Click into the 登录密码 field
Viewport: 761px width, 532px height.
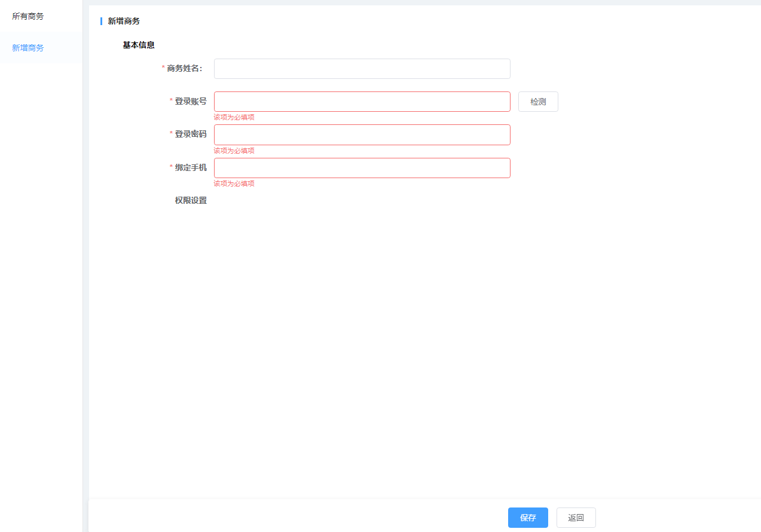tap(362, 134)
